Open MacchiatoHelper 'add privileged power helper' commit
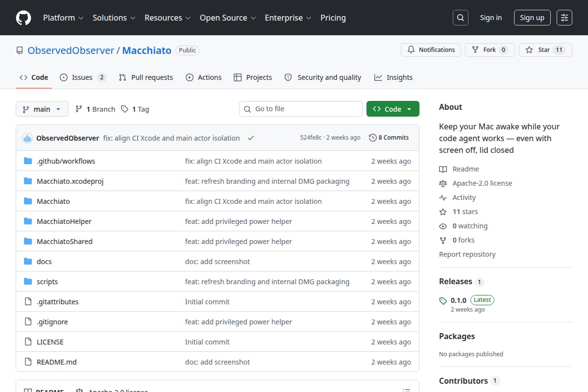The height and width of the screenshot is (392, 588). [x=239, y=221]
